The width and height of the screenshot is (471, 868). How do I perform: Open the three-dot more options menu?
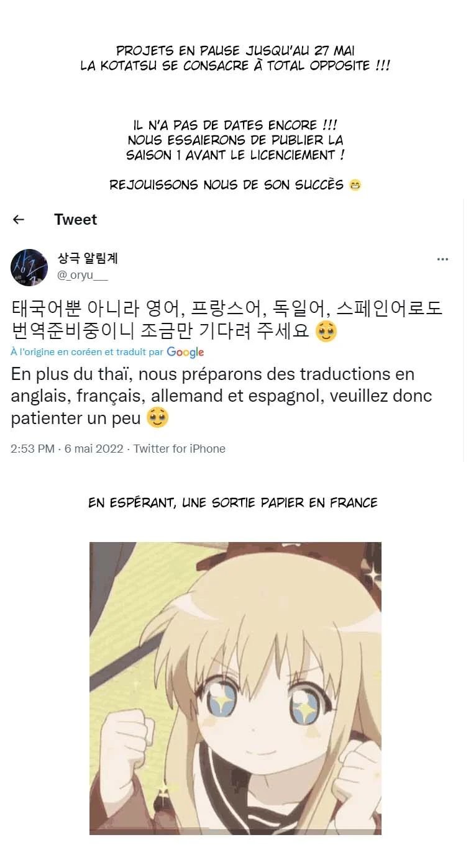coord(442,260)
